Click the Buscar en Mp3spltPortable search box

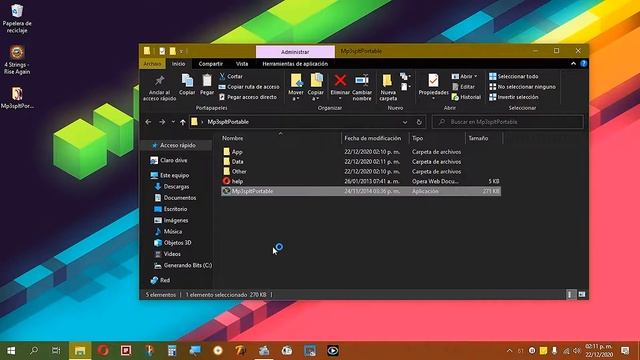508,122
